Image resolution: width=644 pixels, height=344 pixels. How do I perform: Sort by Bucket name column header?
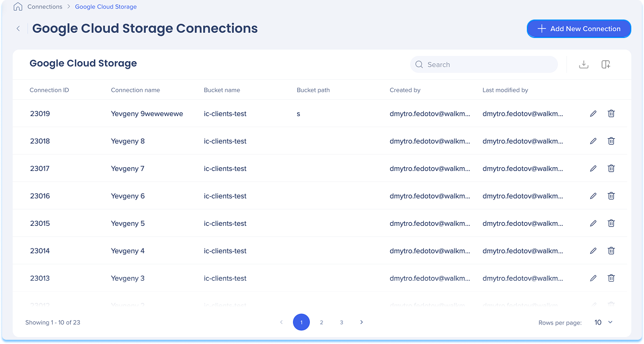pos(222,90)
